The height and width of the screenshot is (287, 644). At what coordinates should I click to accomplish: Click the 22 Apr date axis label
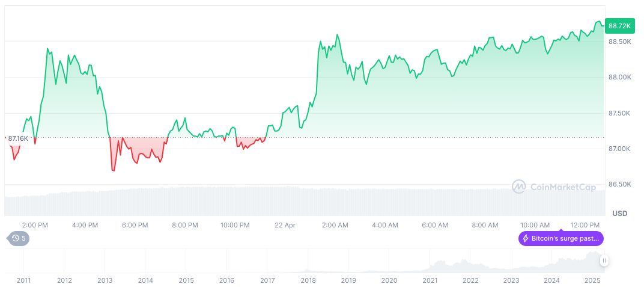click(x=285, y=225)
